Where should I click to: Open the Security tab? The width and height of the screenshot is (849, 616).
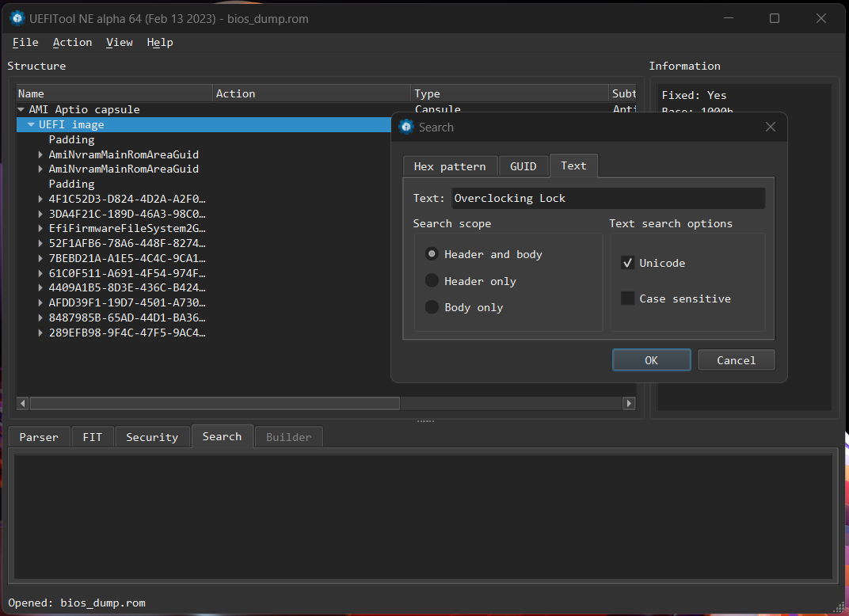152,437
